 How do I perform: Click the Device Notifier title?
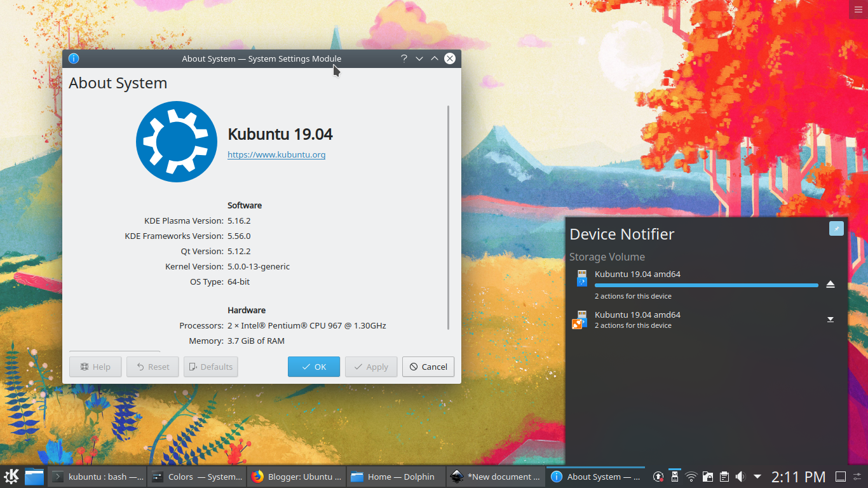tap(622, 234)
